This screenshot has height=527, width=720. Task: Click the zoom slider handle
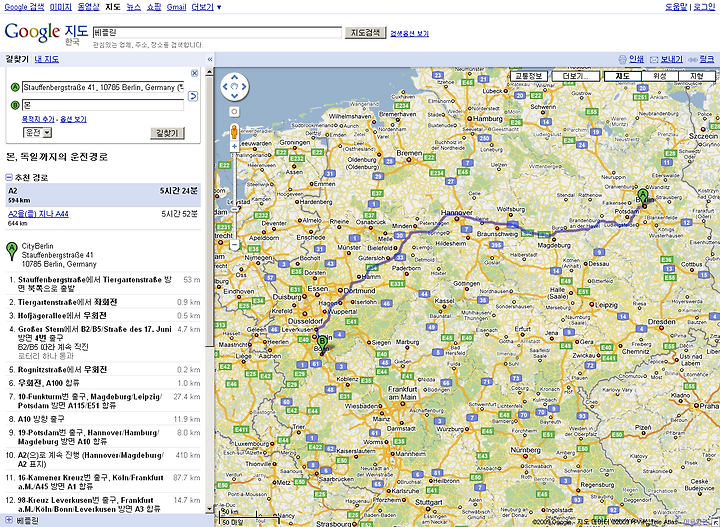point(235,209)
